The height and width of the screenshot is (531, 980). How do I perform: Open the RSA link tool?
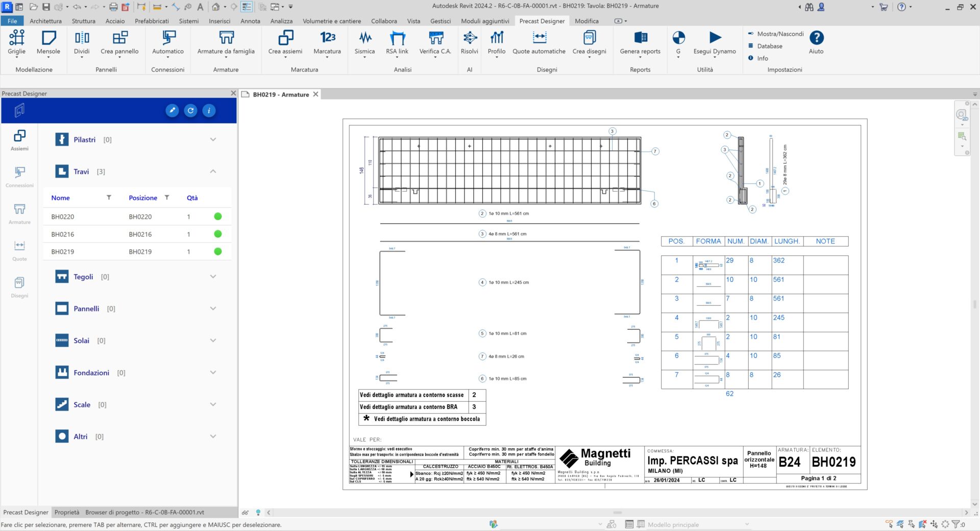[397, 43]
